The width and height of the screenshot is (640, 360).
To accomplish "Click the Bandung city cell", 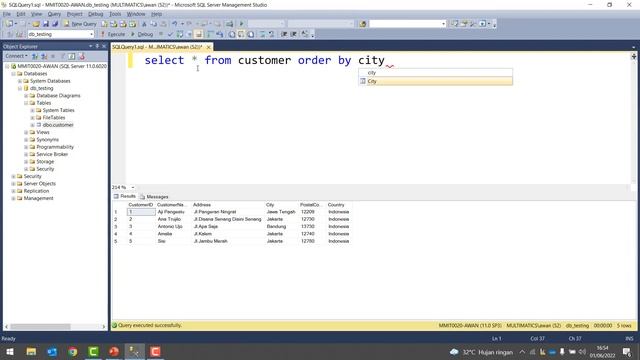I will point(276,227).
